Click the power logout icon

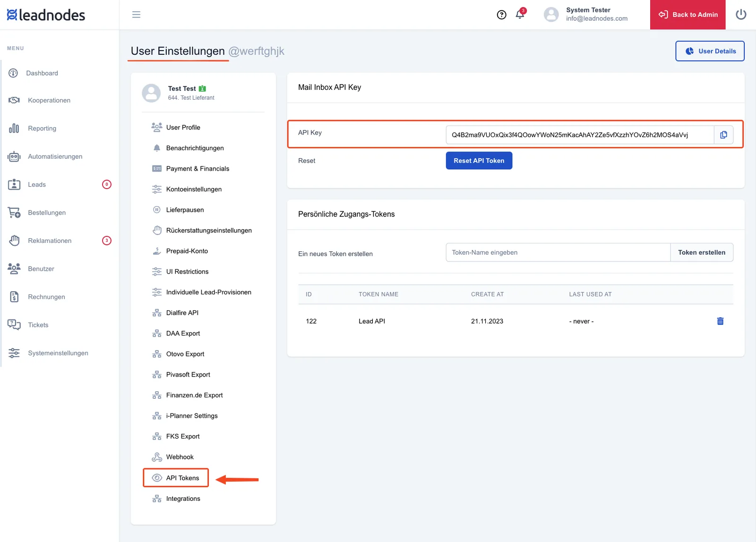click(741, 15)
